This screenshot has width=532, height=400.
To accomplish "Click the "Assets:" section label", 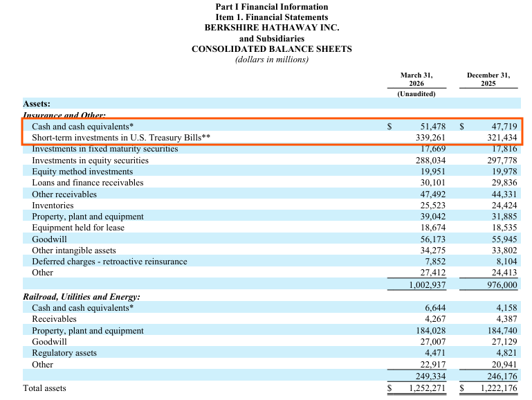I will tap(37, 104).
